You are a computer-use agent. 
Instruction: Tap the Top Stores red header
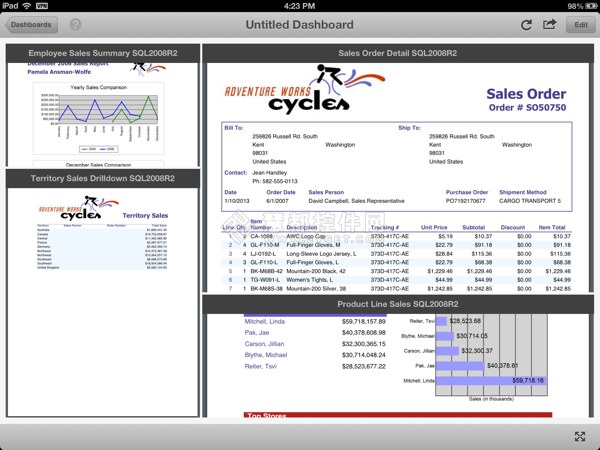[x=398, y=415]
